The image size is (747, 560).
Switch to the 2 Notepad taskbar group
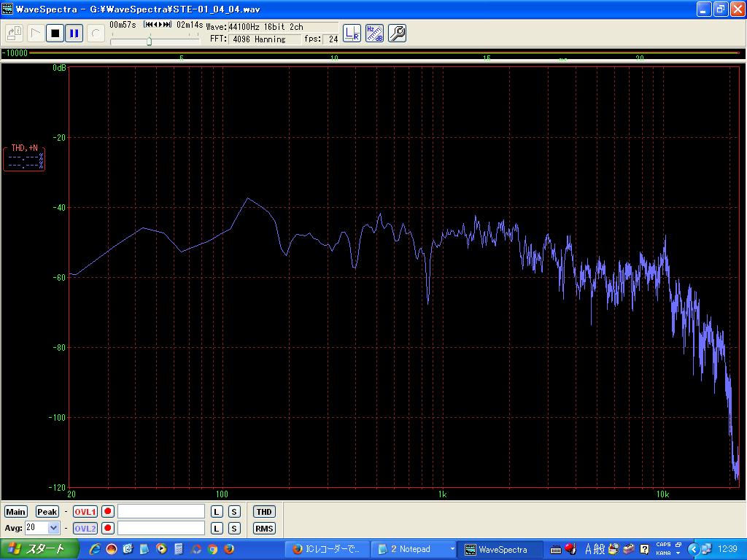click(x=410, y=549)
